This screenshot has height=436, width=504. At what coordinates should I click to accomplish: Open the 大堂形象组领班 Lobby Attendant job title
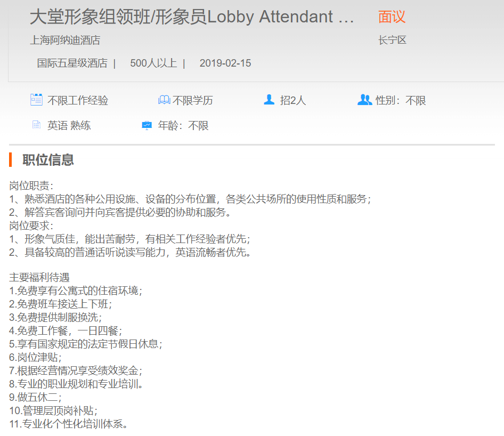pyautogui.click(x=192, y=17)
